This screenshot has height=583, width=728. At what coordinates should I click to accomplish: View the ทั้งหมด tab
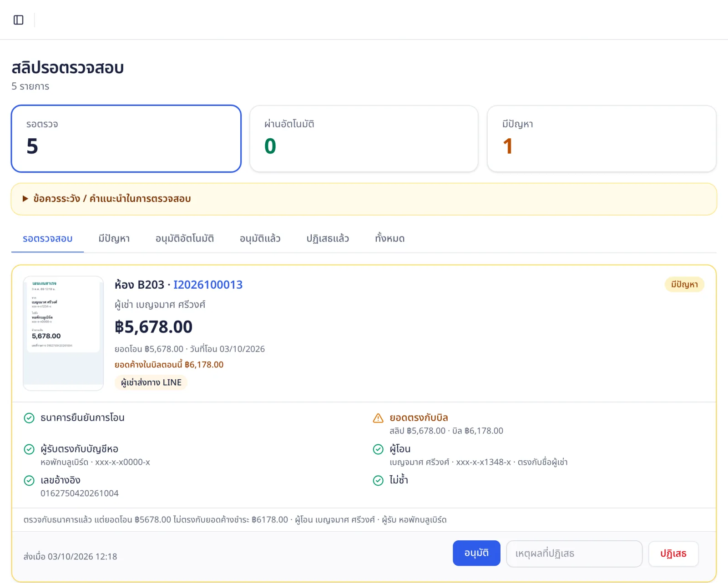[390, 239]
